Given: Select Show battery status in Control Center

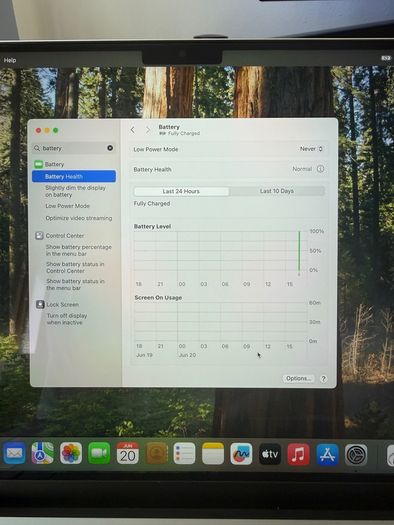Looking at the screenshot, I should point(75,268).
